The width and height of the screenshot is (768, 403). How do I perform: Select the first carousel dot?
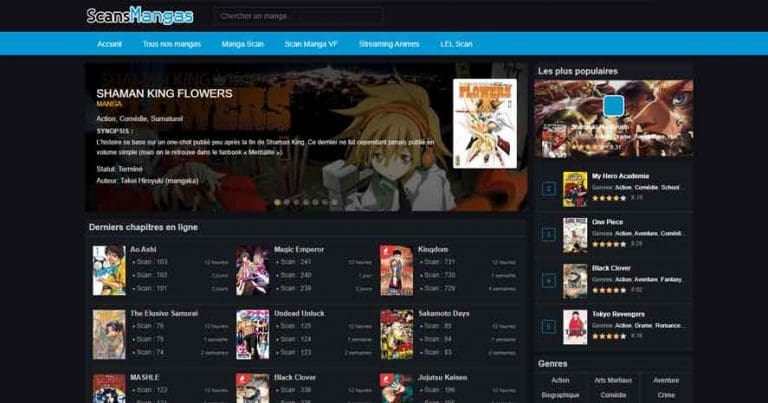pyautogui.click(x=277, y=202)
